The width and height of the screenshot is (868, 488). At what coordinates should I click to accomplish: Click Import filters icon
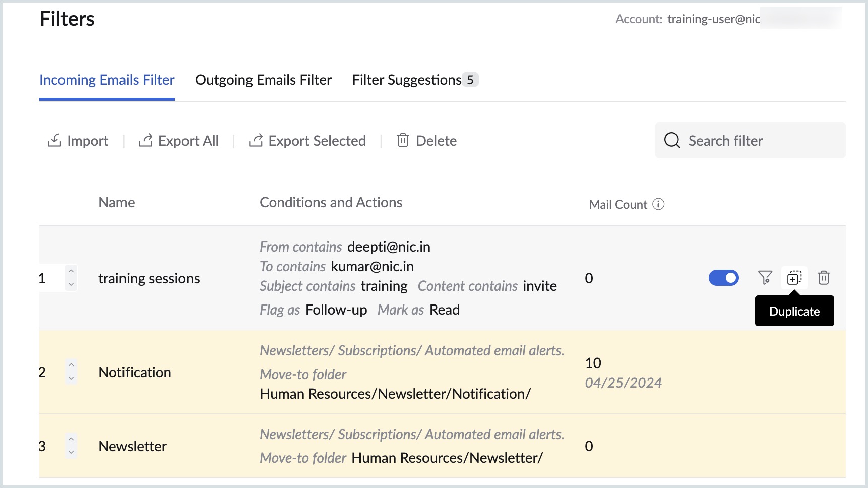[x=54, y=140]
